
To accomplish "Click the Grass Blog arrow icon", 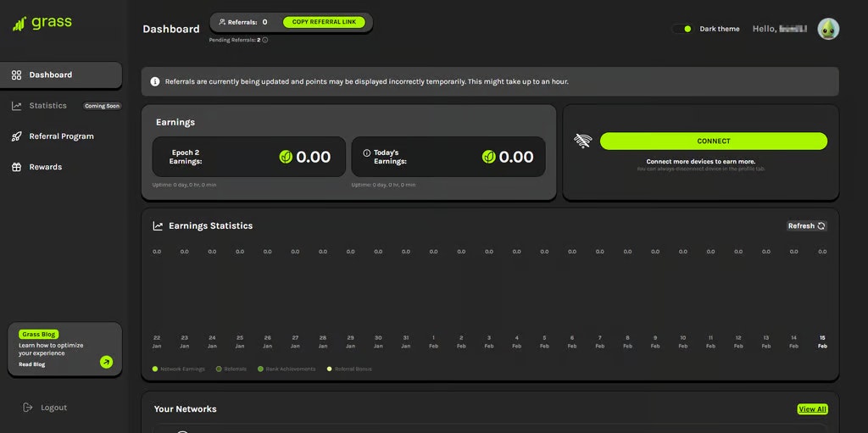I will coord(106,362).
